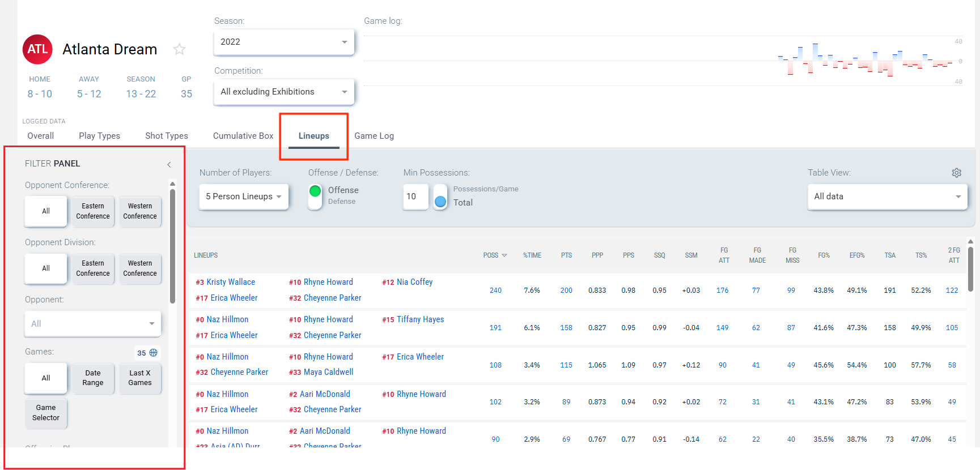The image size is (980, 470).
Task: Switch to the Cumulative Box tab
Action: tap(243, 136)
